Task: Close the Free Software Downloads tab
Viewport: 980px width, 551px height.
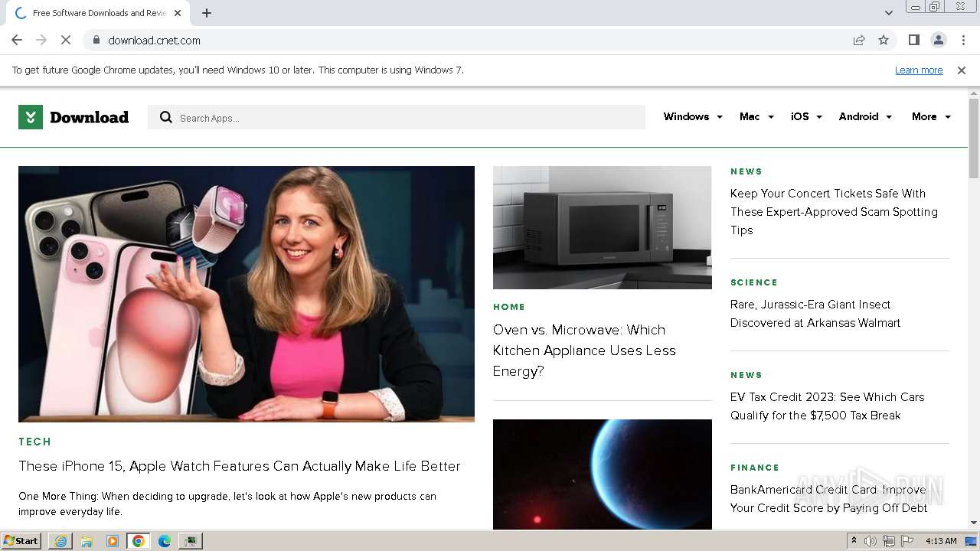Action: 178,13
